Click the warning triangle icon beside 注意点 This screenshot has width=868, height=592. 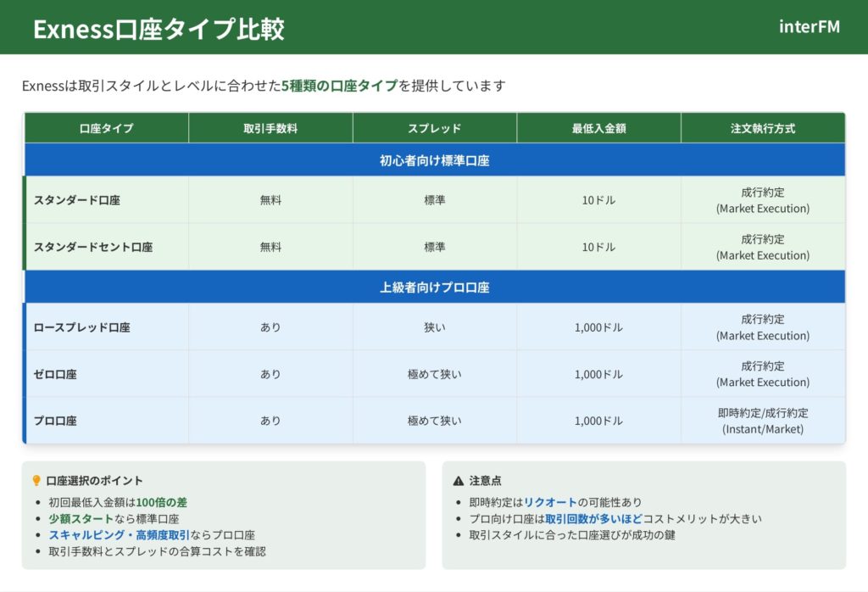(x=459, y=480)
